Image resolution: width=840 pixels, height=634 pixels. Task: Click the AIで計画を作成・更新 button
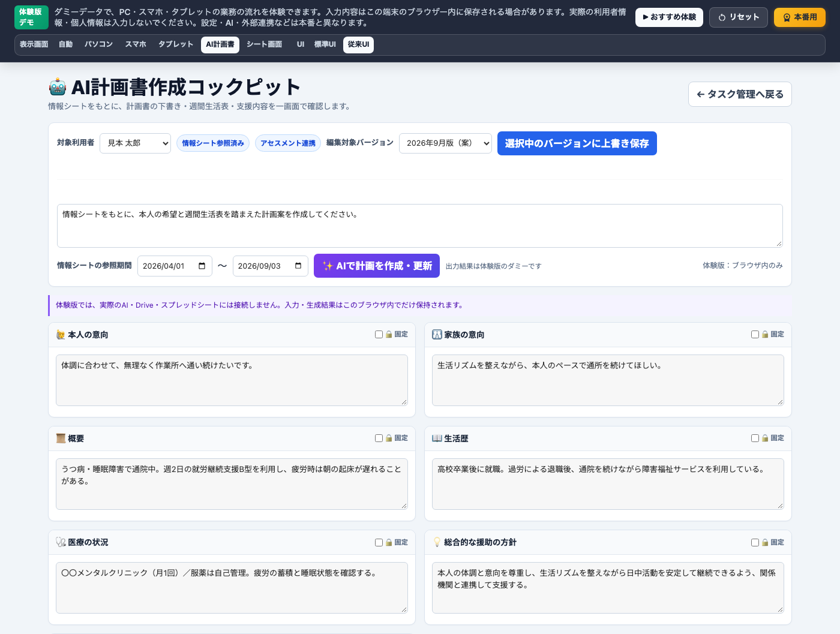coord(377,266)
